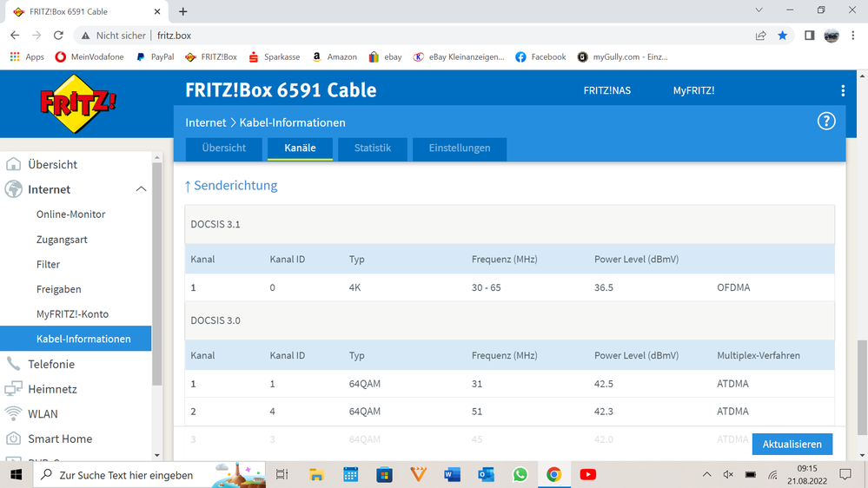Click the Telefonie phone icon
The height and width of the screenshot is (488, 868).
(13, 364)
